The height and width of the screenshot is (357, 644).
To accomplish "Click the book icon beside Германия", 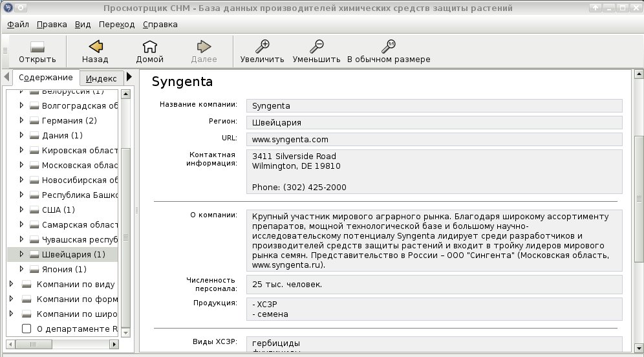I will [x=34, y=121].
